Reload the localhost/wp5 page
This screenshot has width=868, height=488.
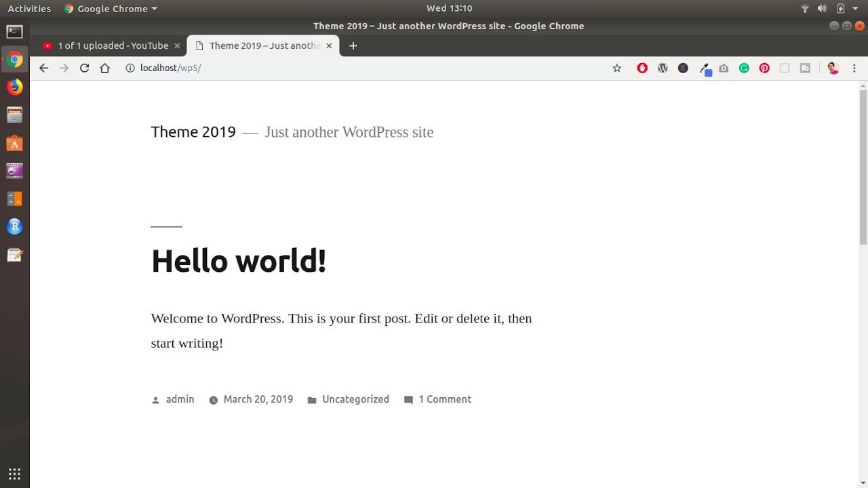pos(85,68)
